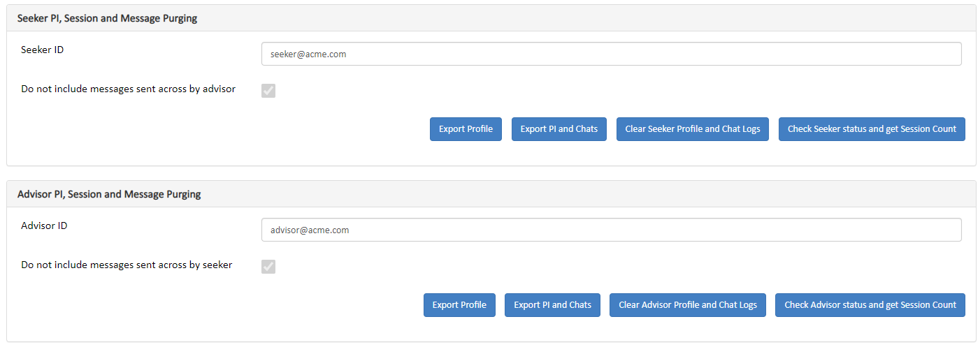Click the advisor@acme.com placeholder text
Viewport: 980px width, 347px height.
pyautogui.click(x=310, y=230)
